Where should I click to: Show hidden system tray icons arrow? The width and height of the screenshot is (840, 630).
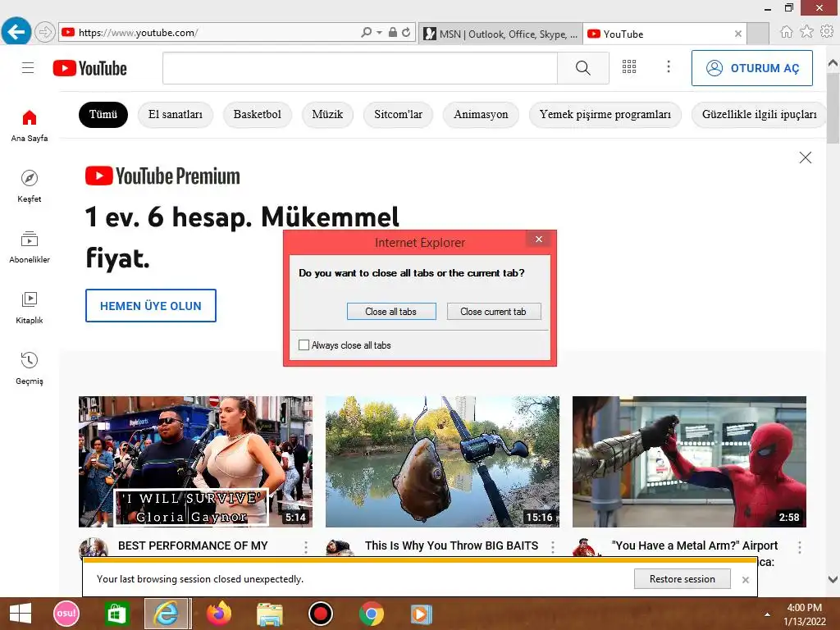767,614
